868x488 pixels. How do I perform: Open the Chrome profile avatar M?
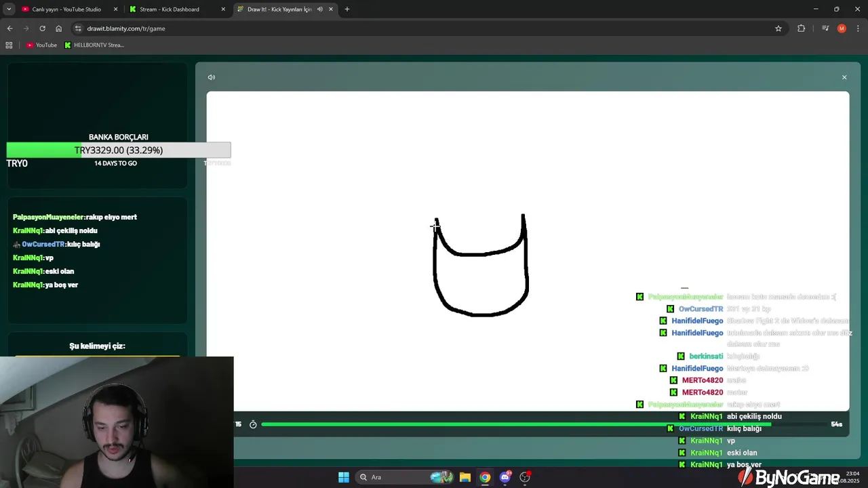[x=842, y=28]
